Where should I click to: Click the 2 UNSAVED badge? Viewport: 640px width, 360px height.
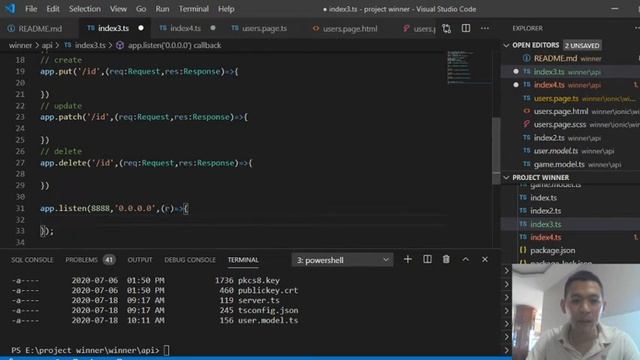(x=582, y=45)
